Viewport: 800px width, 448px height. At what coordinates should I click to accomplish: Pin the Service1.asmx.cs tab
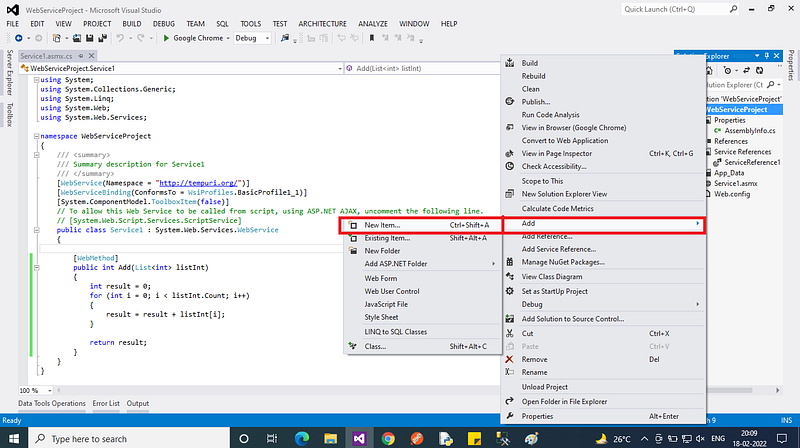pos(81,56)
